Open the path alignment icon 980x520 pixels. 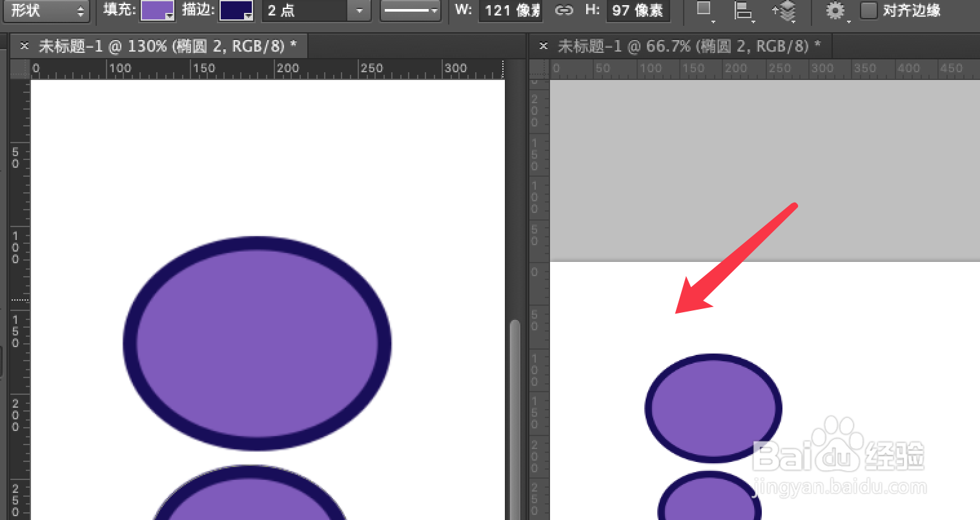tap(744, 10)
